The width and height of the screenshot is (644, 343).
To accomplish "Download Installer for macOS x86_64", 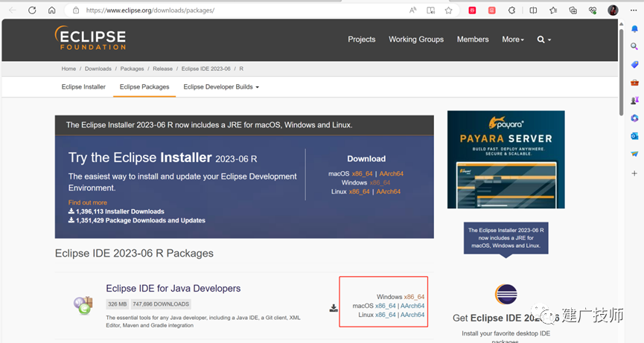I will pos(362,174).
